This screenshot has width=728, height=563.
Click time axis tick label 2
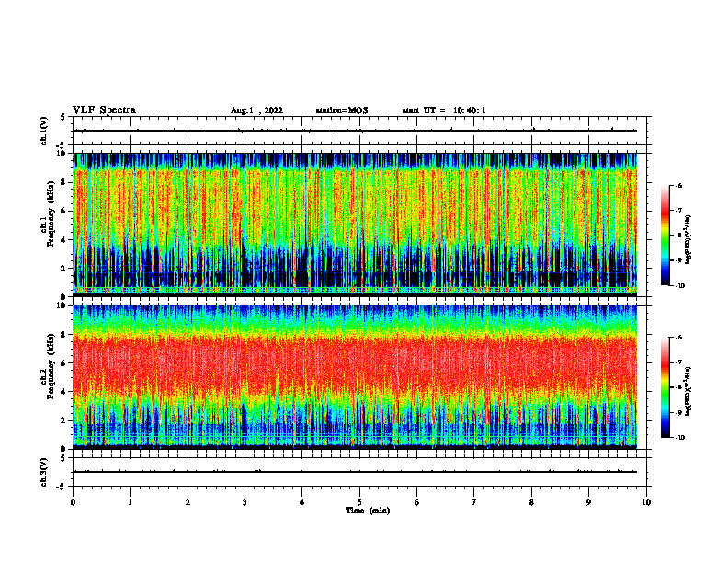tap(188, 502)
